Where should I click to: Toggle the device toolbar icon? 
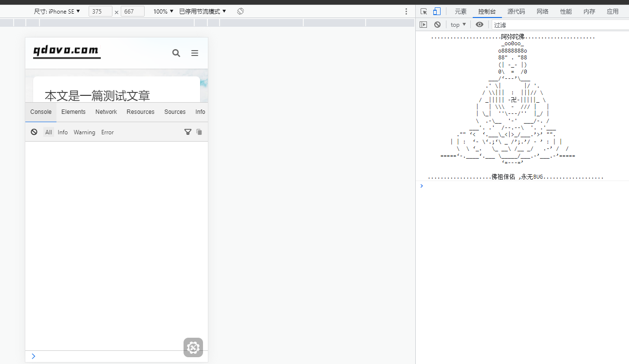[x=437, y=11]
